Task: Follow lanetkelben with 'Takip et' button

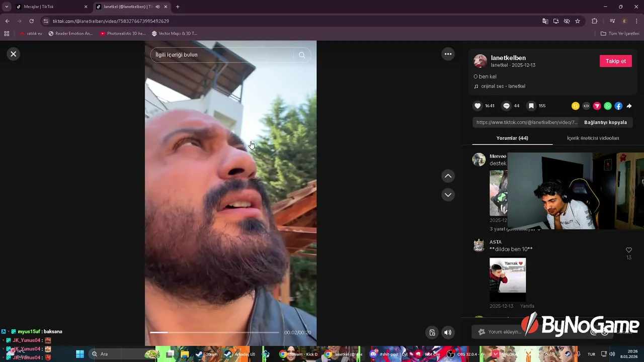Action: pos(615,61)
